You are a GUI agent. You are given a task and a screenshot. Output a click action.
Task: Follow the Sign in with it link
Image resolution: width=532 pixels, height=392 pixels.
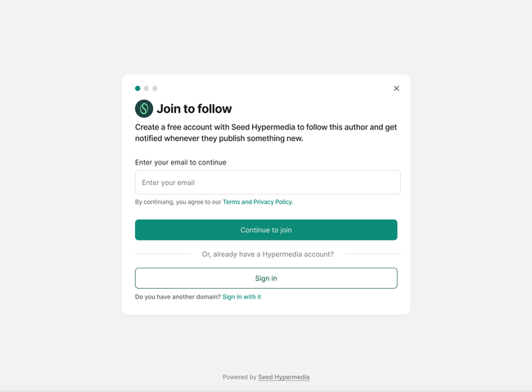click(x=241, y=297)
